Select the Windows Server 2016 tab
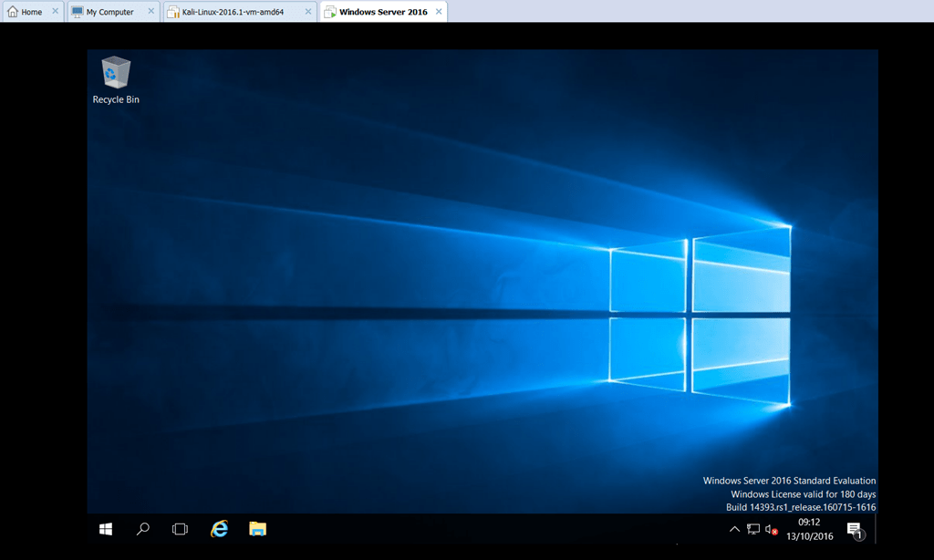 [x=384, y=12]
